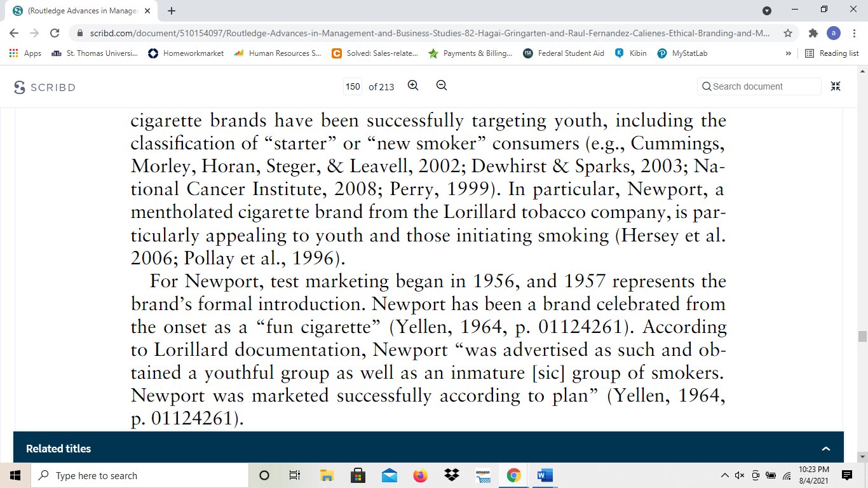Expand the Related titles panel
This screenshot has height=488, width=868.
tap(826, 449)
